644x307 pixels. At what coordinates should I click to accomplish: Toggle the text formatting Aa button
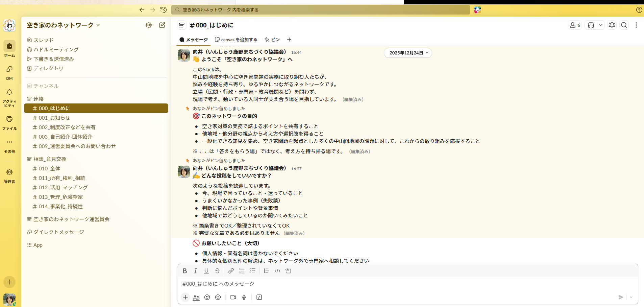click(196, 297)
